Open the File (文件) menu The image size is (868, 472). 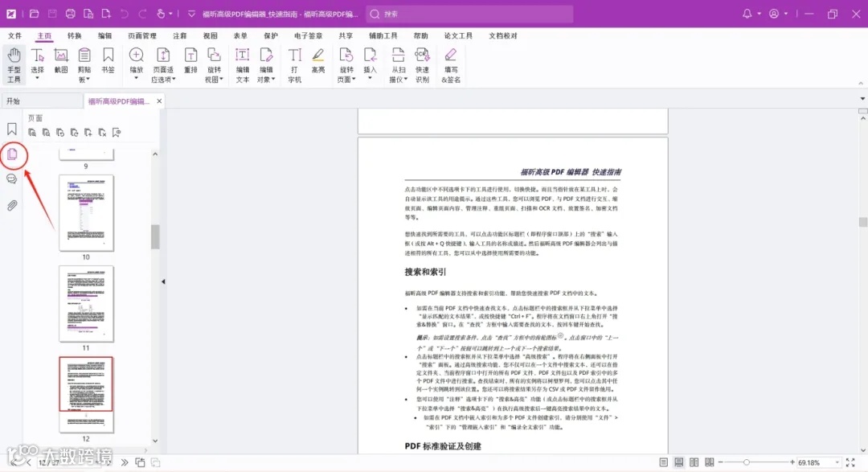(15, 35)
